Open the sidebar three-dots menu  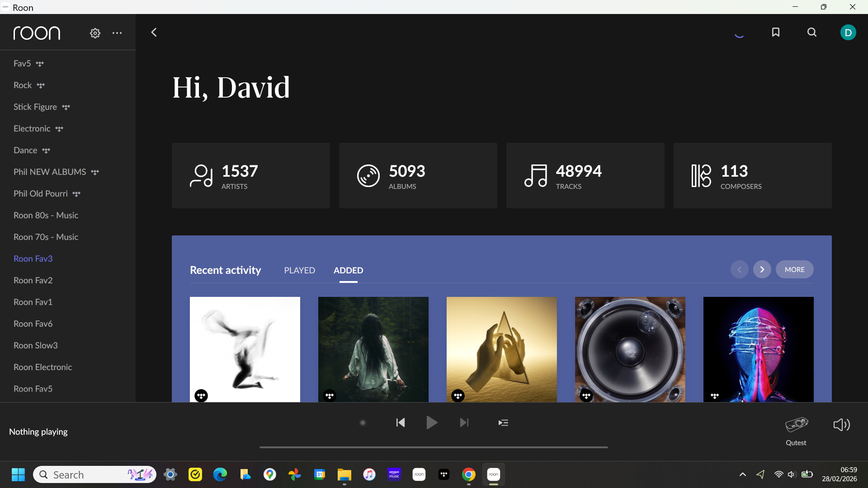point(117,33)
